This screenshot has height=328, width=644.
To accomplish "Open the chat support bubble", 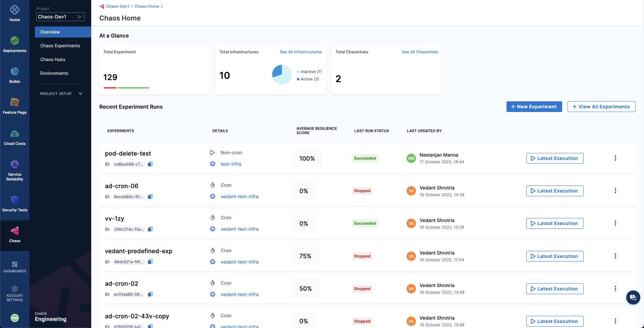I will tap(633, 297).
